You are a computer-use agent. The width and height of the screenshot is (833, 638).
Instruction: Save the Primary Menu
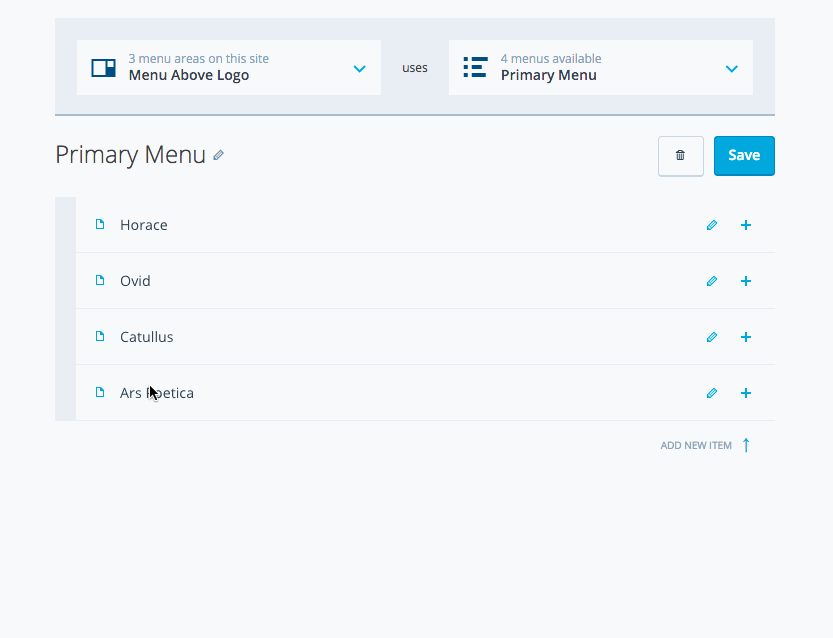click(744, 156)
